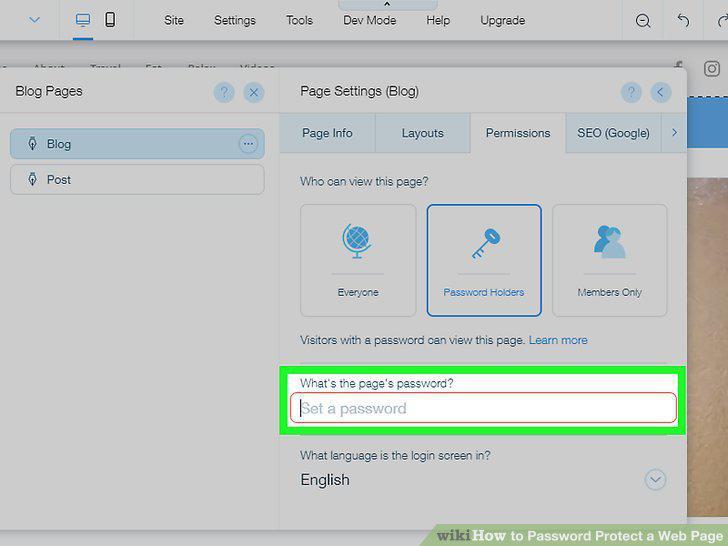Open the Settings menu
728x546 pixels.
tap(235, 20)
